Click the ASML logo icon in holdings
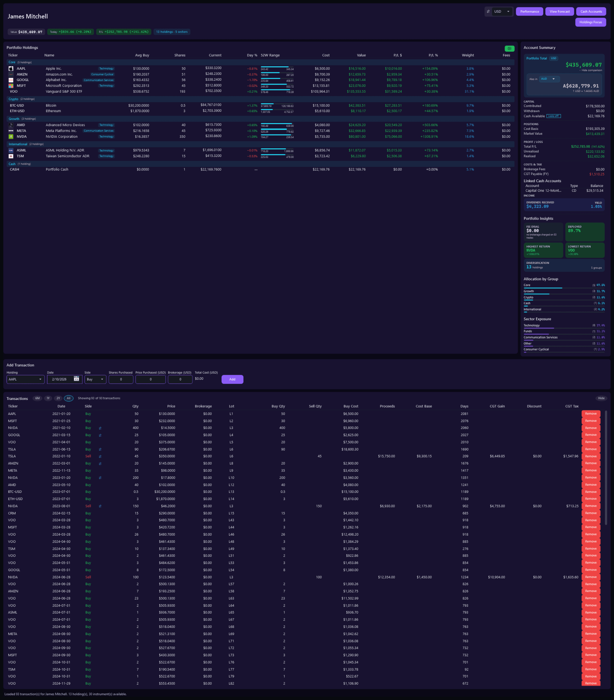Viewport: 614px width, 700px height. click(11, 150)
